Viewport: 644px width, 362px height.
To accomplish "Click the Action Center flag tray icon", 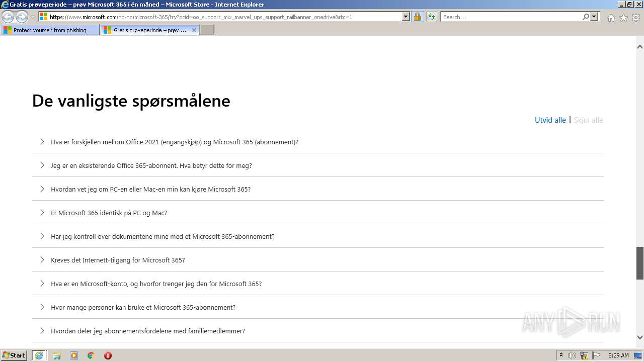I will click(596, 355).
